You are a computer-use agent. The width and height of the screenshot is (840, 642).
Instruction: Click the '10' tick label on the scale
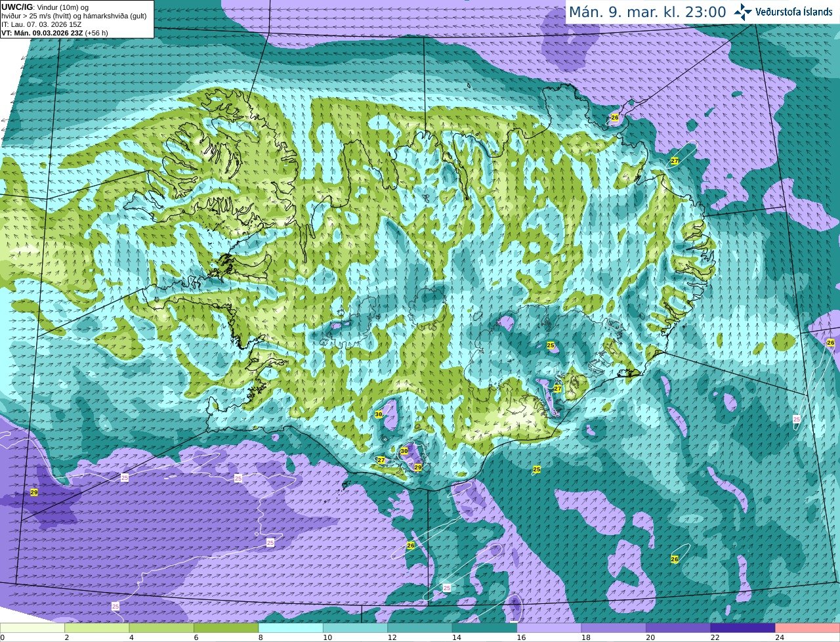[x=327, y=637]
